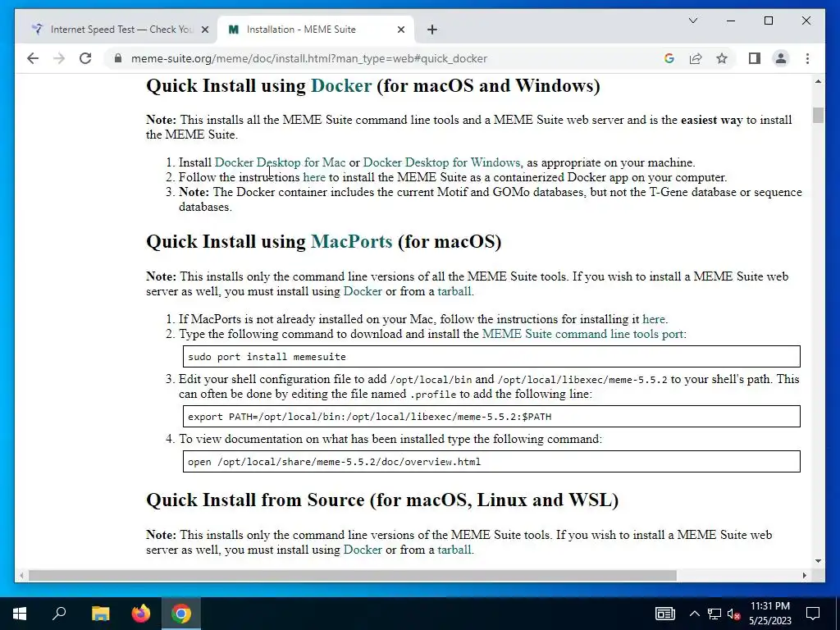Screen dimensions: 840x630
Task: Open Docker Desktop for Windows link
Action: coord(441,162)
